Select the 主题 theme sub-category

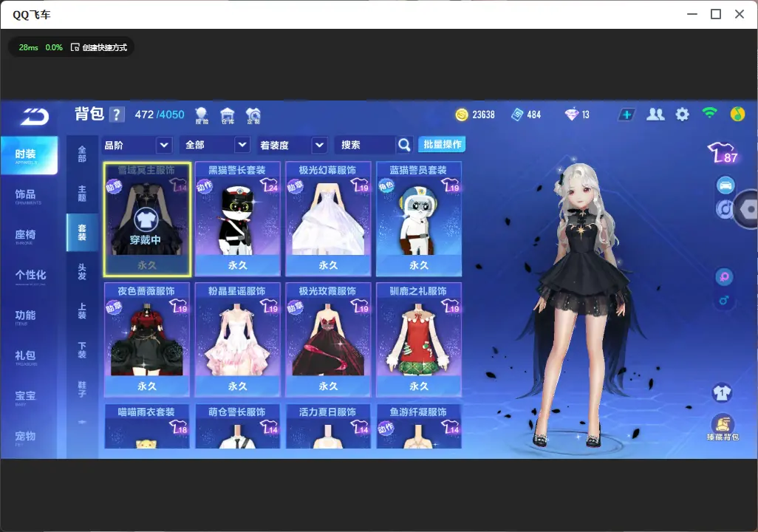82,193
